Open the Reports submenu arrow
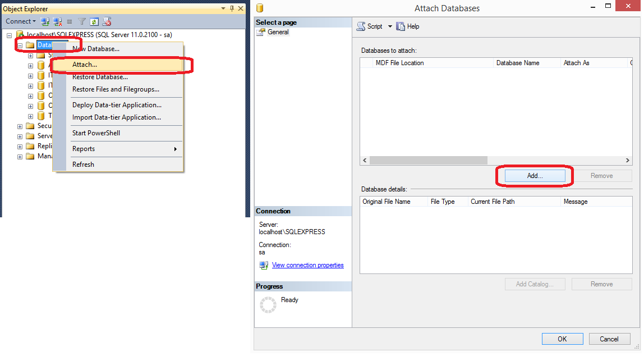The height and width of the screenshot is (356, 644). tap(176, 149)
